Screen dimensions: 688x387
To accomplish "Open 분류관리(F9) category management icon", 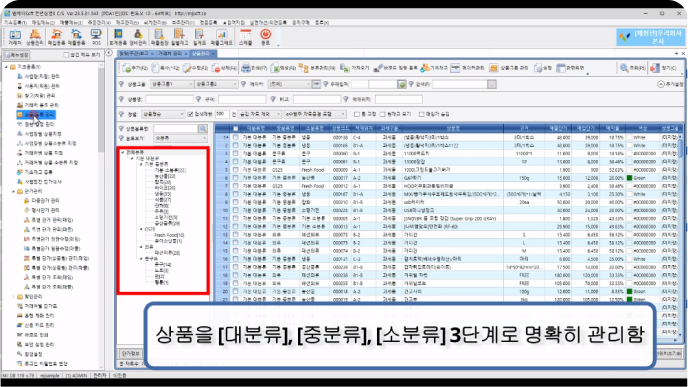I will coord(317,68).
